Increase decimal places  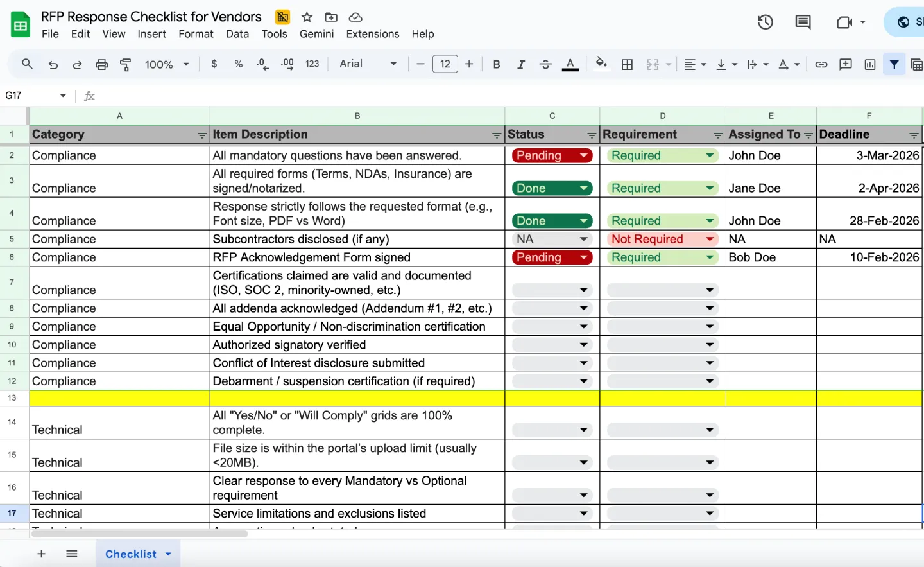pos(287,64)
